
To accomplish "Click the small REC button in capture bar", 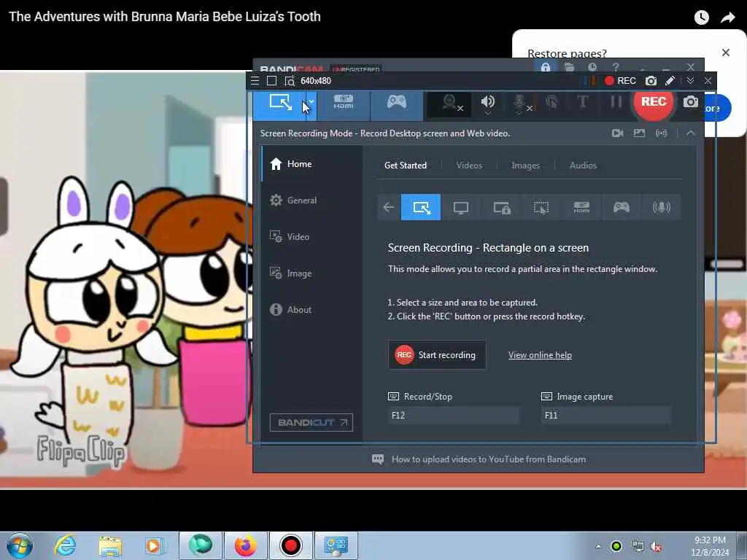I will pyautogui.click(x=620, y=81).
